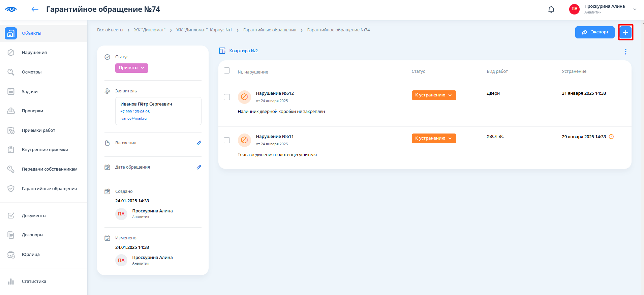Screen dimensions: 644x295
Task: Check the box for Нарушение №612
Action: pos(227,97)
